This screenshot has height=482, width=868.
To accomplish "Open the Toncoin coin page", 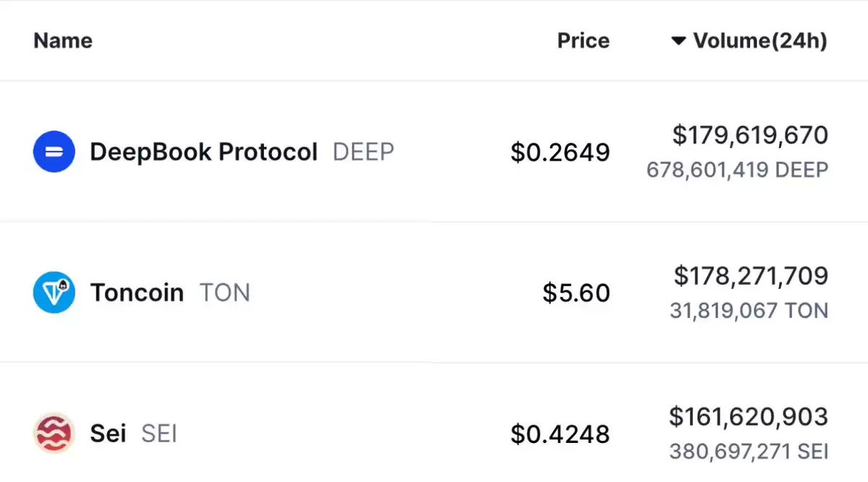I will pos(137,293).
